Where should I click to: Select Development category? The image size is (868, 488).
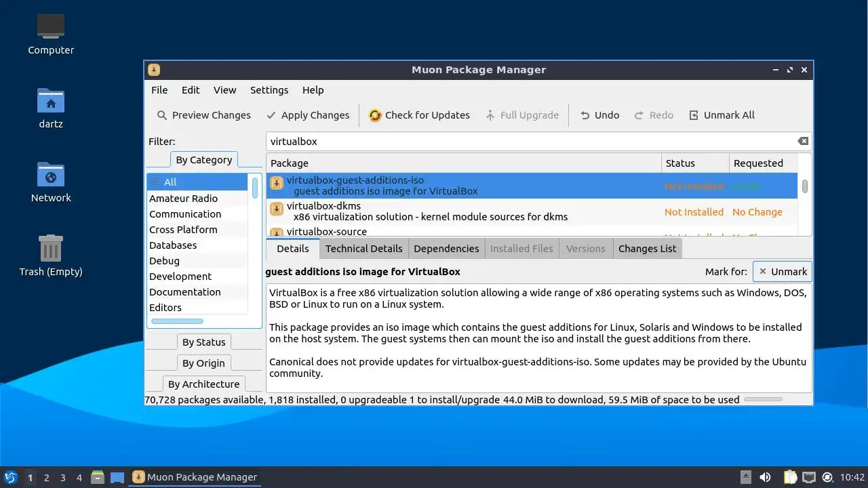coord(198,277)
